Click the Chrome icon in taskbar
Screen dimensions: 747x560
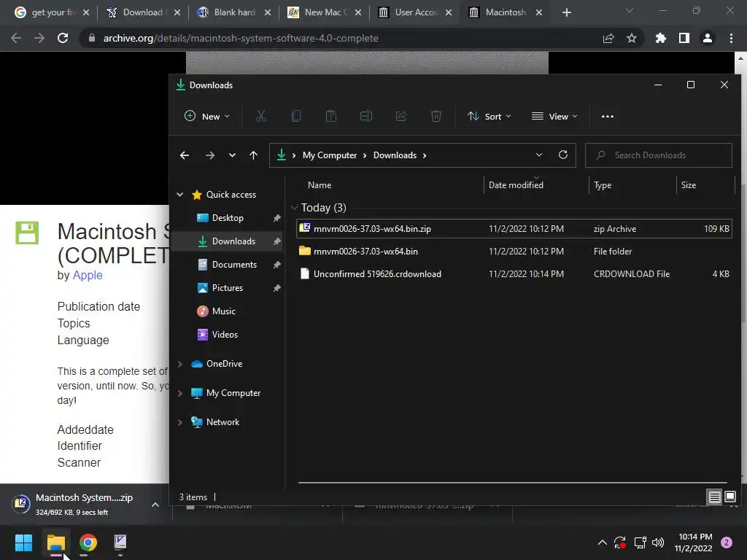(88, 542)
